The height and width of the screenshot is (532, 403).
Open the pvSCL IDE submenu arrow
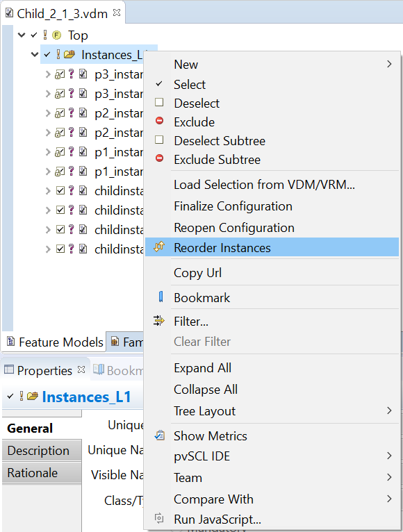[389, 456]
